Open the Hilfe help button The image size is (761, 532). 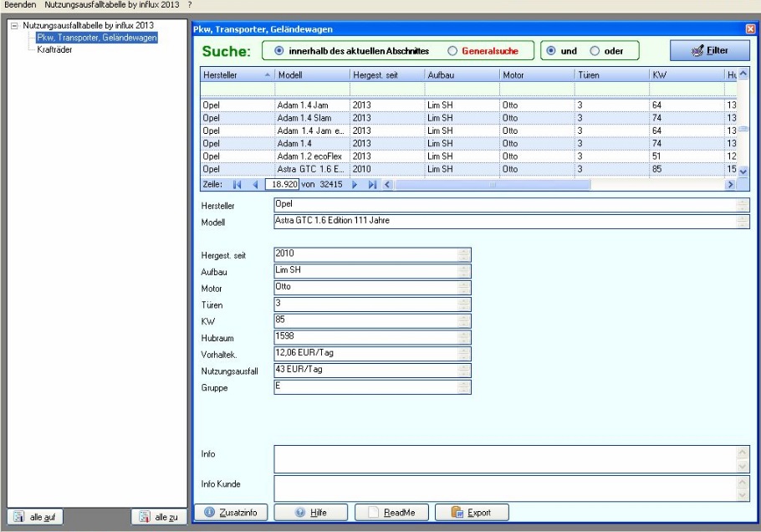(311, 513)
